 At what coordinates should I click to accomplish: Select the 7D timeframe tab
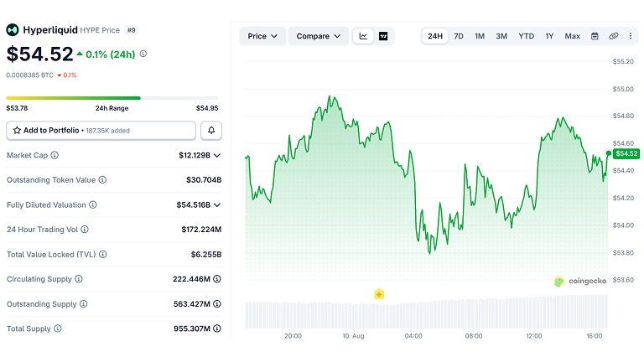tap(459, 36)
